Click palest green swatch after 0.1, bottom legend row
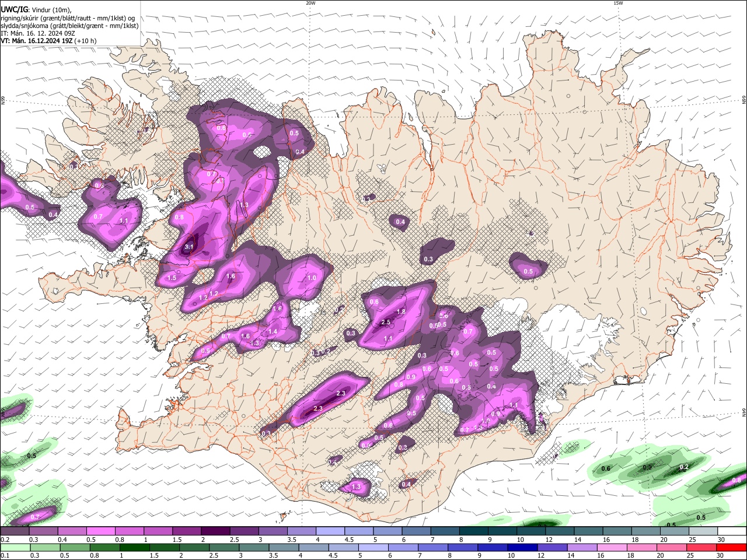 tap(15, 548)
